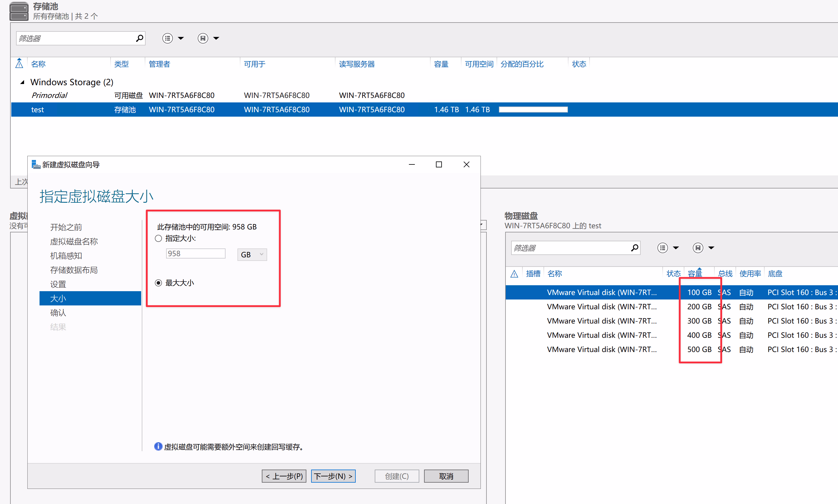Image resolution: width=838 pixels, height=504 pixels.
Task: Go to 存储数据布局 wizard step
Action: pyautogui.click(x=74, y=270)
